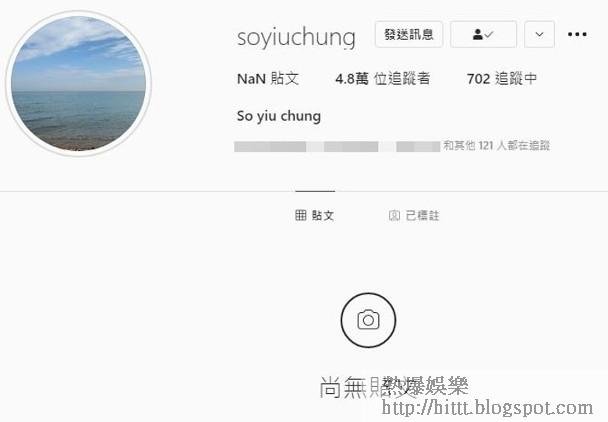View the 4.8萬 位追蹤者 followers list
This screenshot has width=608, height=422.
(x=383, y=79)
